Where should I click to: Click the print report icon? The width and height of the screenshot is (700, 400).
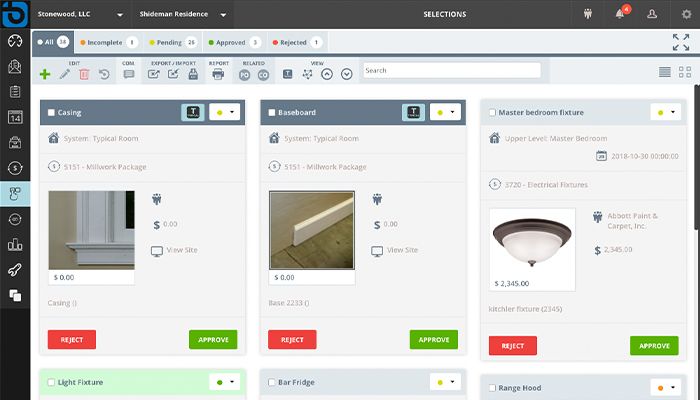(x=218, y=74)
